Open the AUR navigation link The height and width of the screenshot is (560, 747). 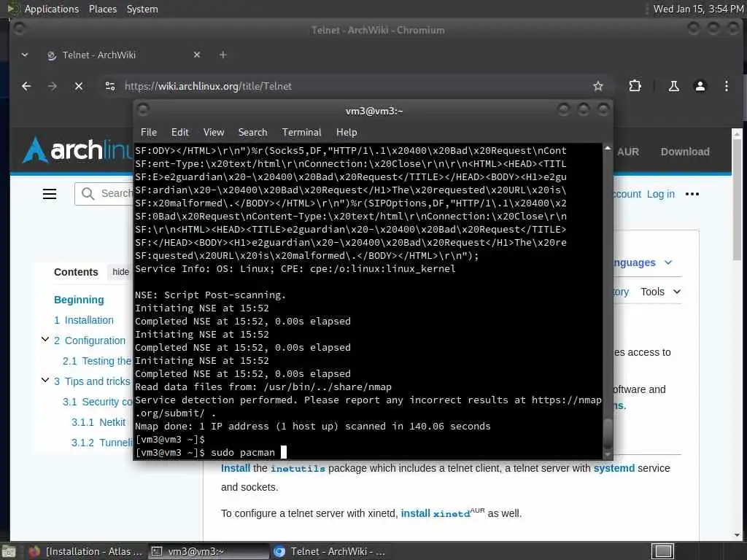(627, 152)
